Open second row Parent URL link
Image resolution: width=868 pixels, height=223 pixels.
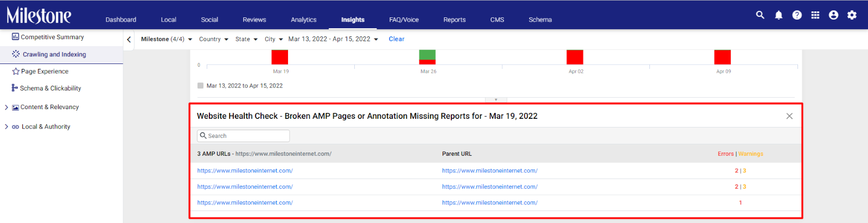pos(490,187)
